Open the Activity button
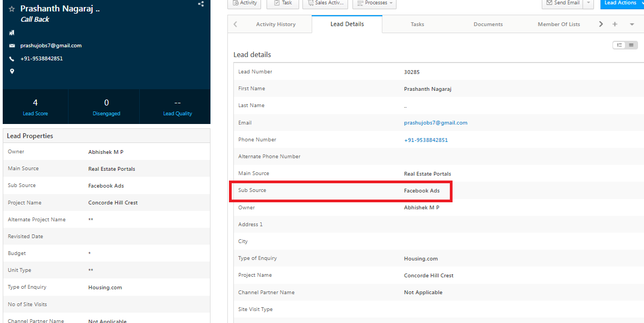 point(245,3)
